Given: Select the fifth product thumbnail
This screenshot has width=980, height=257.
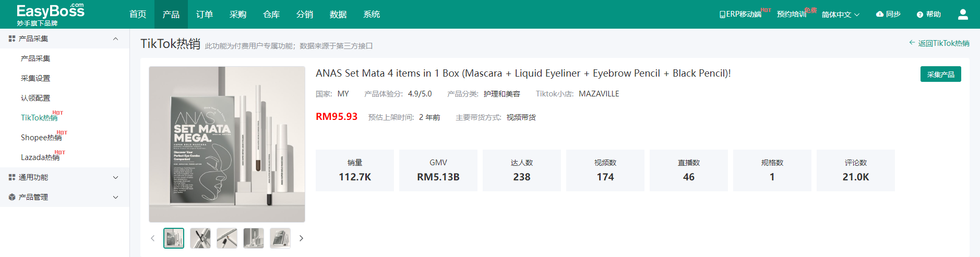Looking at the screenshot, I should pos(280,238).
